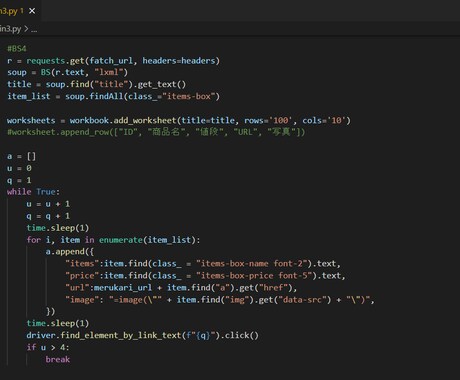Click the 'soup = BS(r.text' line
This screenshot has width=460, height=380.
67,72
